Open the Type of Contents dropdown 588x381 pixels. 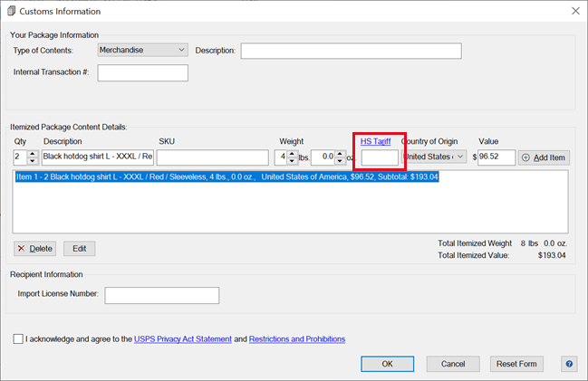tap(142, 50)
